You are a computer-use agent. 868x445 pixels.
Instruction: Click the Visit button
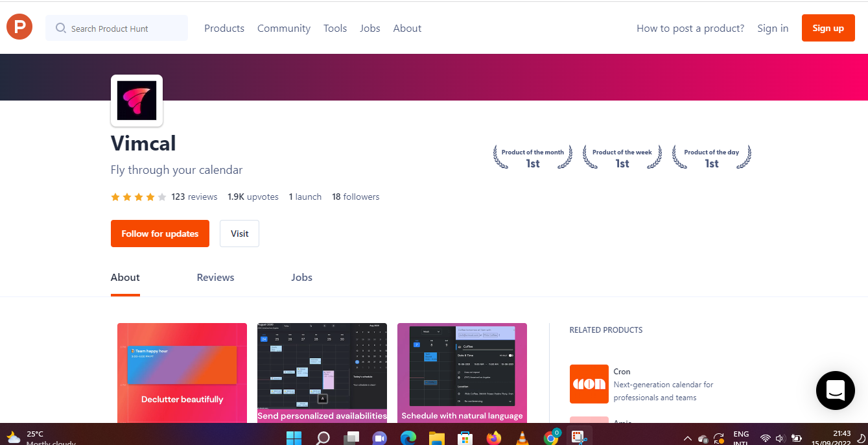pyautogui.click(x=239, y=234)
